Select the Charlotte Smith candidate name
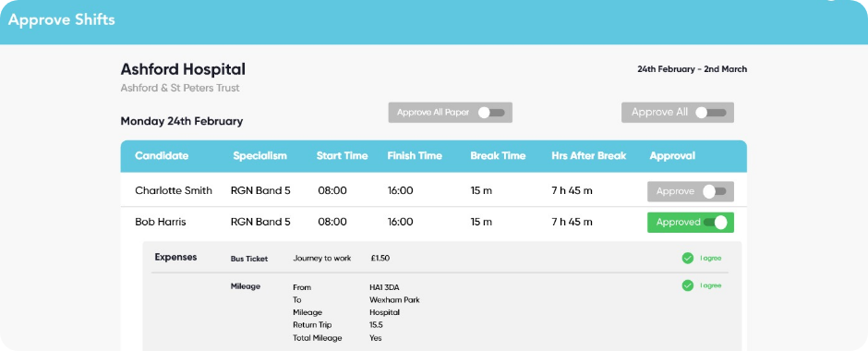Image resolution: width=868 pixels, height=351 pixels. point(174,190)
